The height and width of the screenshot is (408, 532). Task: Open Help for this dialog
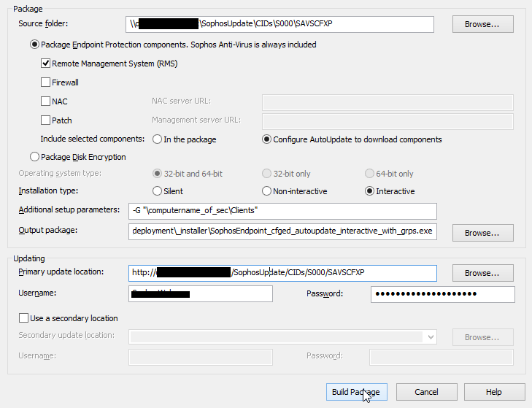pyautogui.click(x=494, y=392)
